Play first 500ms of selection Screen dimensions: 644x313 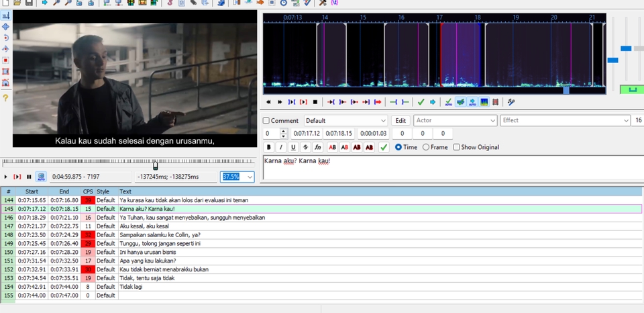354,102
